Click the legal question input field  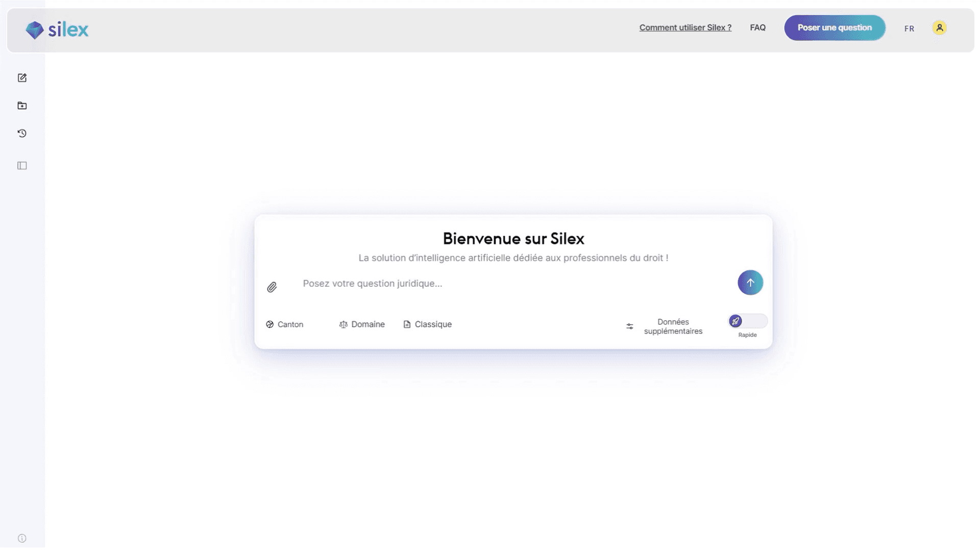click(x=510, y=284)
